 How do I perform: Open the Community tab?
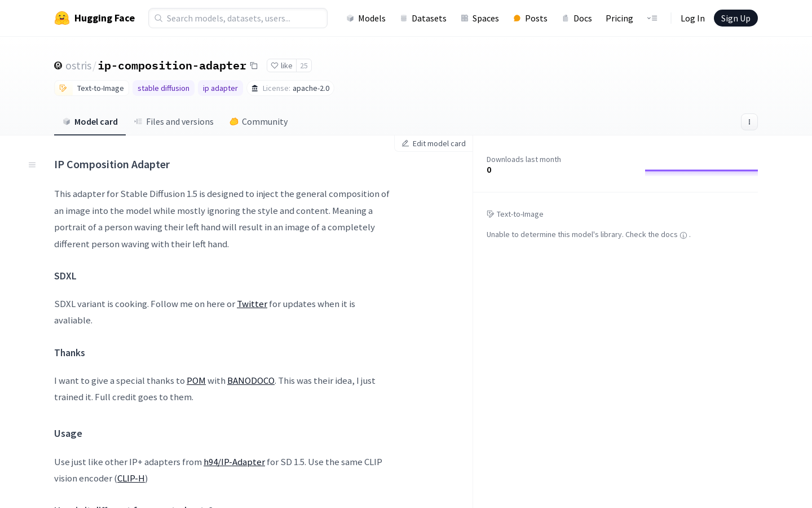point(258,122)
